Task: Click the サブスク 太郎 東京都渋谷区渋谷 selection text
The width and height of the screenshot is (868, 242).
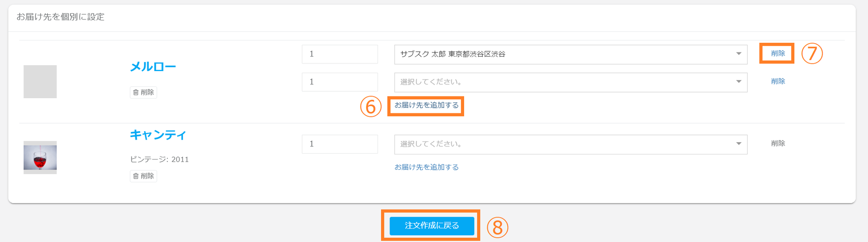Action: [453, 54]
